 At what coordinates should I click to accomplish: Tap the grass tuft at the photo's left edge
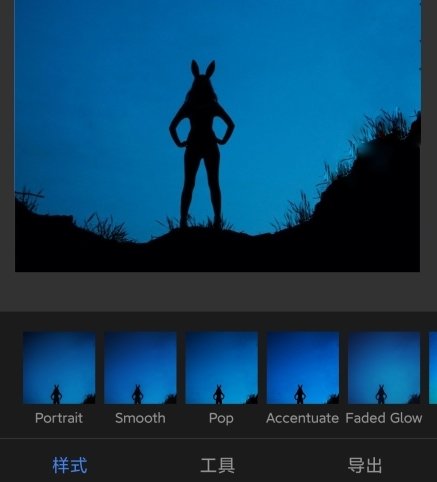pyautogui.click(x=28, y=198)
